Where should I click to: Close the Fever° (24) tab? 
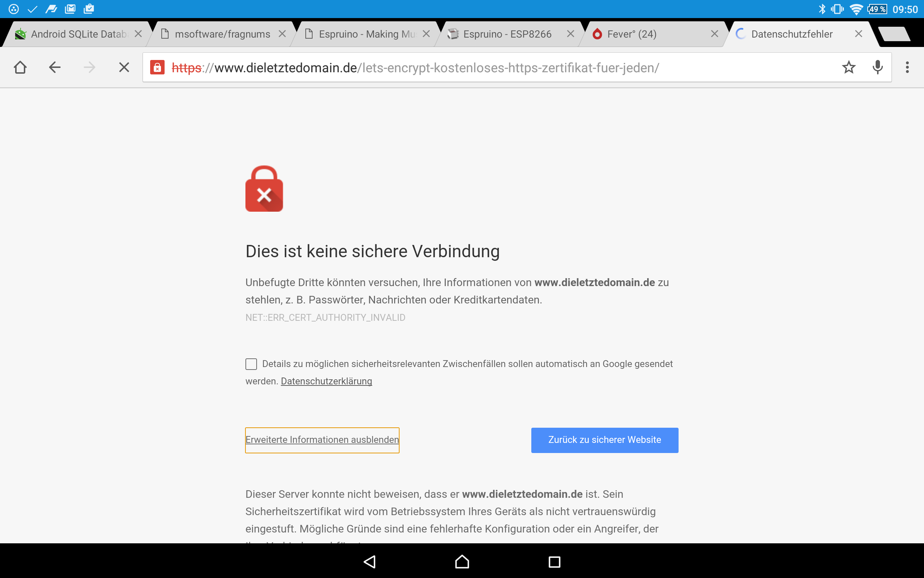tap(714, 34)
